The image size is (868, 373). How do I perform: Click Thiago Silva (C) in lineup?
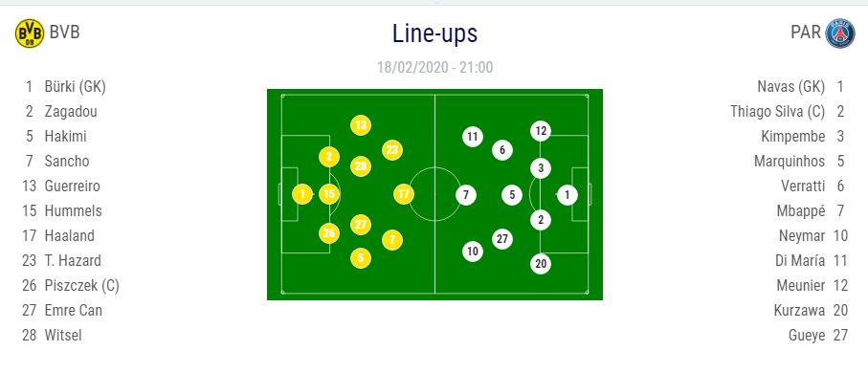click(778, 111)
